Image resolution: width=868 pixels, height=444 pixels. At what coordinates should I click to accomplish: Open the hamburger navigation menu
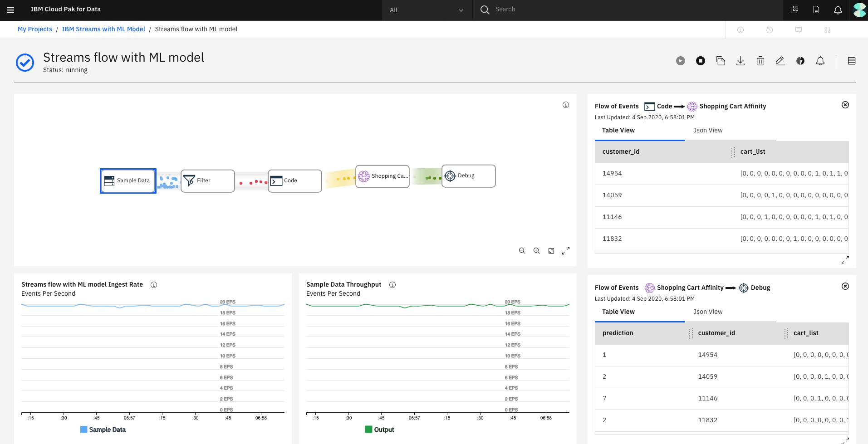tap(10, 10)
